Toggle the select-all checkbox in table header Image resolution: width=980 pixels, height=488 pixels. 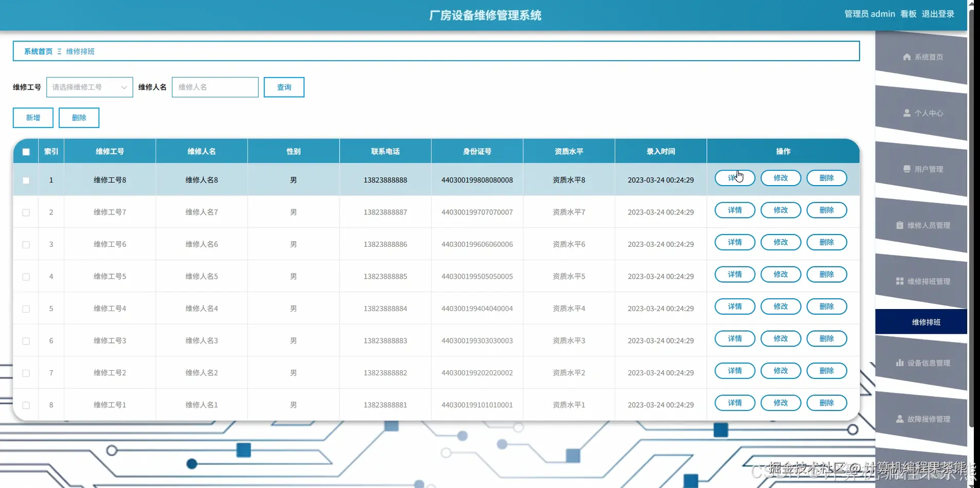coord(26,152)
